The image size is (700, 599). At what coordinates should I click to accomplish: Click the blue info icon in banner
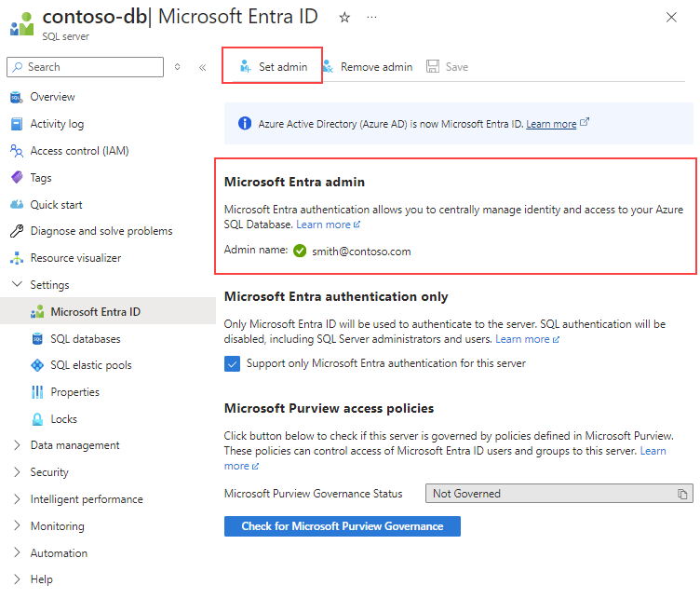click(x=245, y=123)
